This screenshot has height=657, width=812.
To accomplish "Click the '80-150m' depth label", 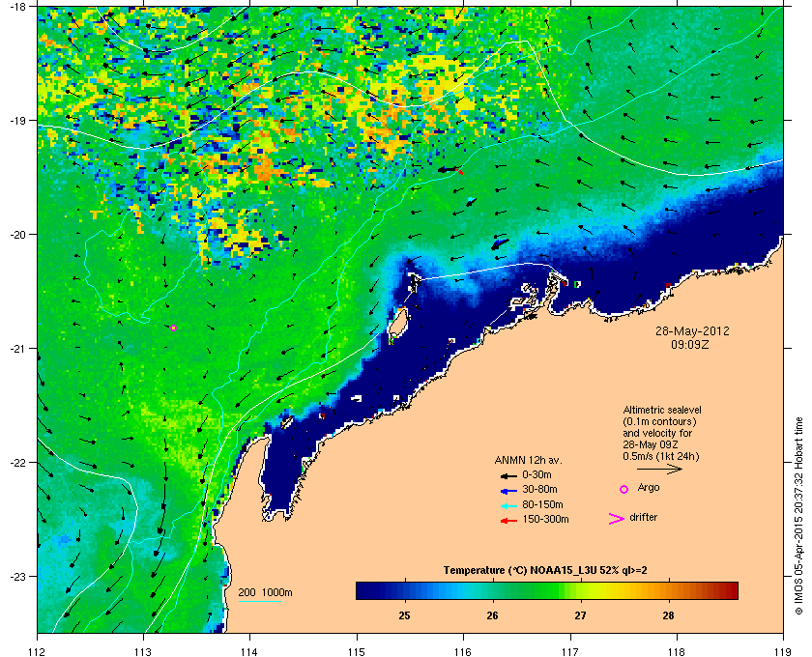I will pyautogui.click(x=542, y=504).
